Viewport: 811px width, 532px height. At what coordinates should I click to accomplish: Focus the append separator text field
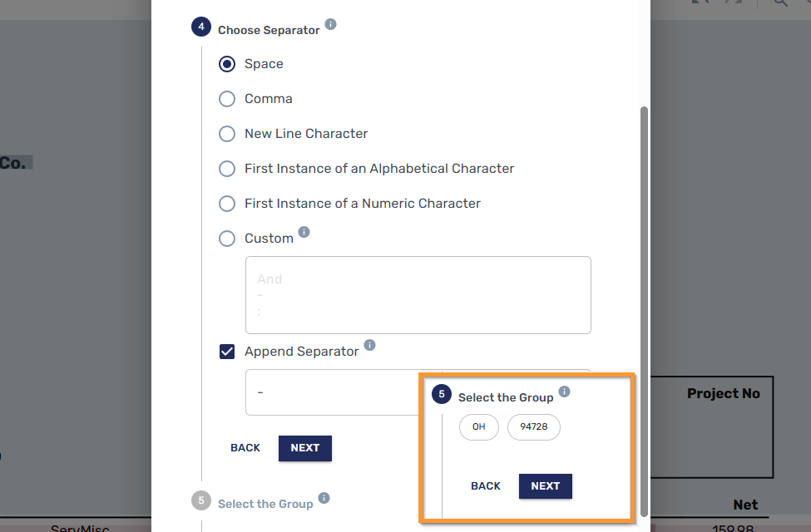tap(333, 392)
